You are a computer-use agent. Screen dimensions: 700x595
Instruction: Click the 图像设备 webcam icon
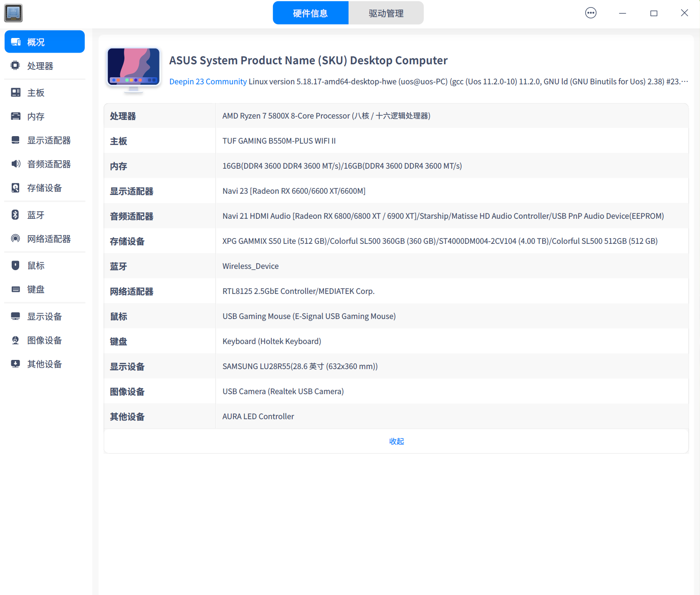(x=15, y=340)
